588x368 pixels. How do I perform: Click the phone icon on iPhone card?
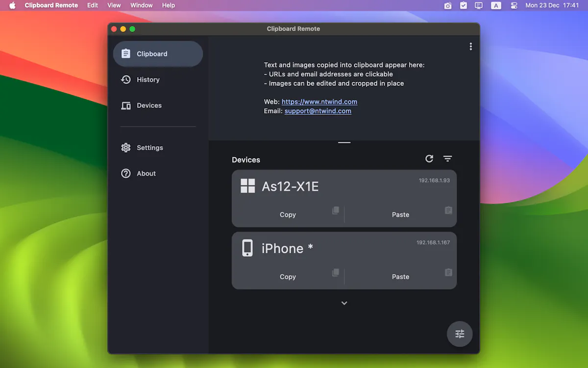click(247, 248)
